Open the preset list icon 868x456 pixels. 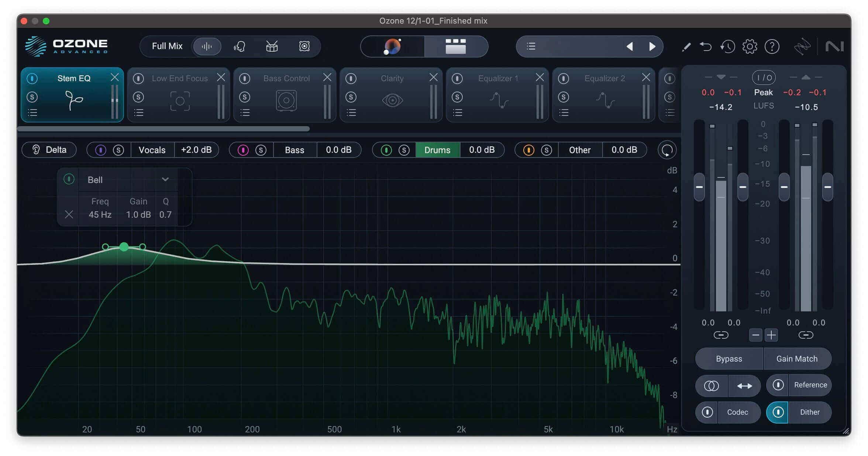click(x=531, y=46)
